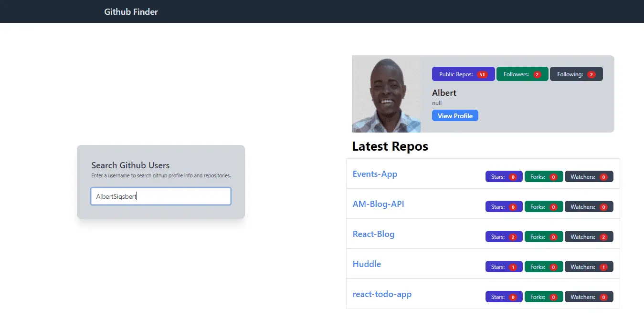The height and width of the screenshot is (318, 644).
Task: Click the Stars badge for AM-Blog-API
Action: 504,206
